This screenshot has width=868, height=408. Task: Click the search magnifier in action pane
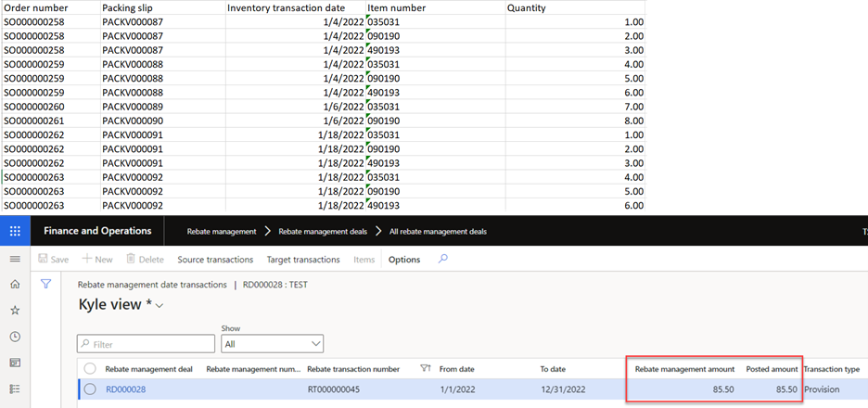442,260
